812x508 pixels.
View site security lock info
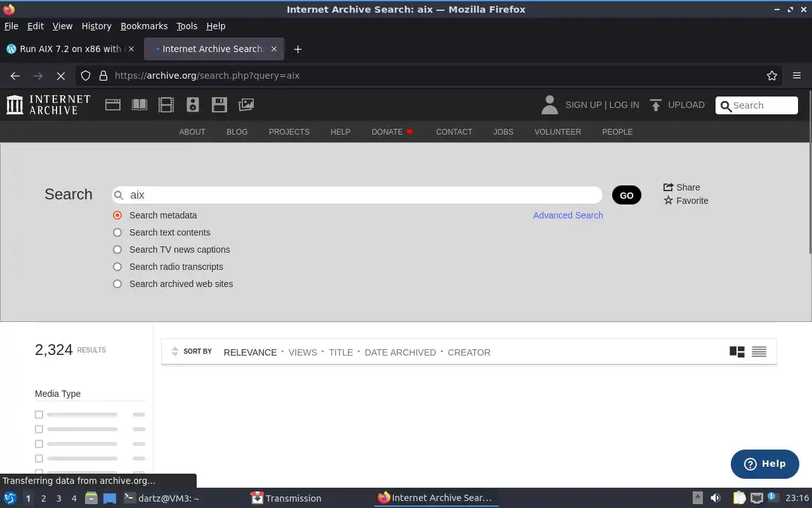(x=103, y=76)
